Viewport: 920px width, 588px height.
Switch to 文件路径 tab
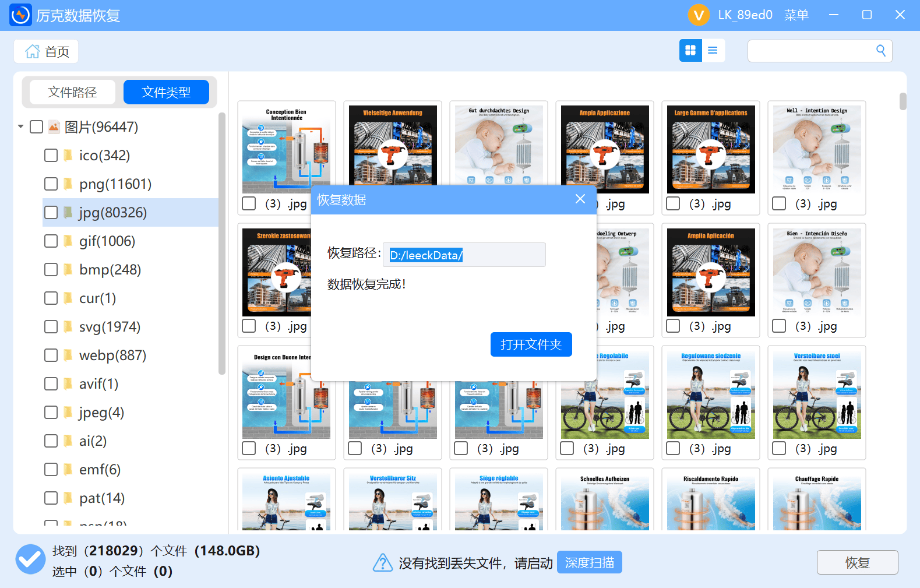point(72,92)
